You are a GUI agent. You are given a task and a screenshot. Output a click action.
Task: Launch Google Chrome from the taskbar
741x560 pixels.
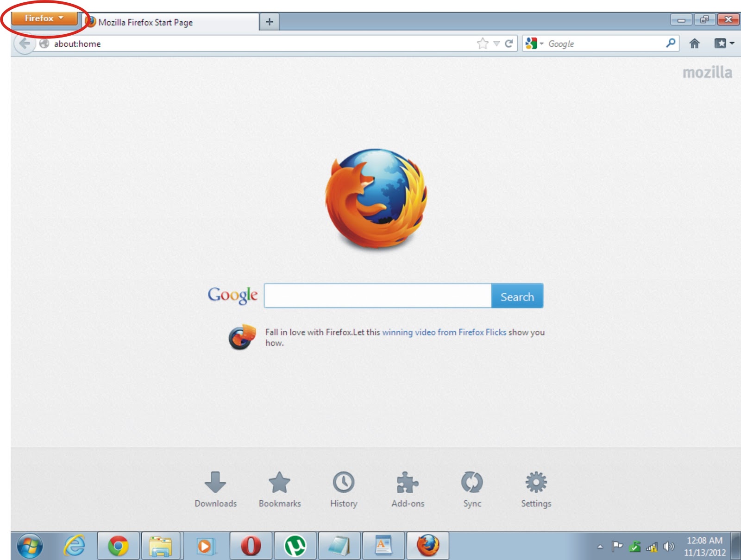pyautogui.click(x=118, y=546)
